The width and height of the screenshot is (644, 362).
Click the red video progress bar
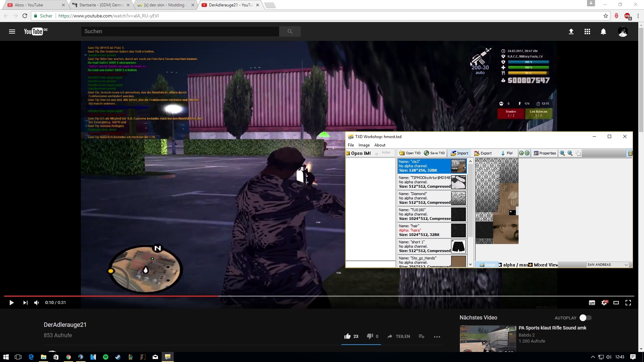[x=111, y=296]
